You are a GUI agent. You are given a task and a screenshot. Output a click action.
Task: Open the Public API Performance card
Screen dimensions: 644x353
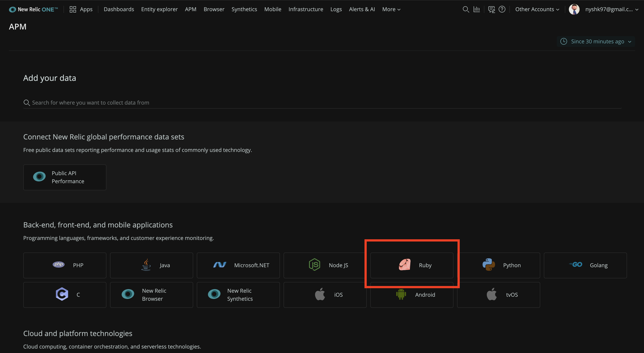tap(65, 177)
